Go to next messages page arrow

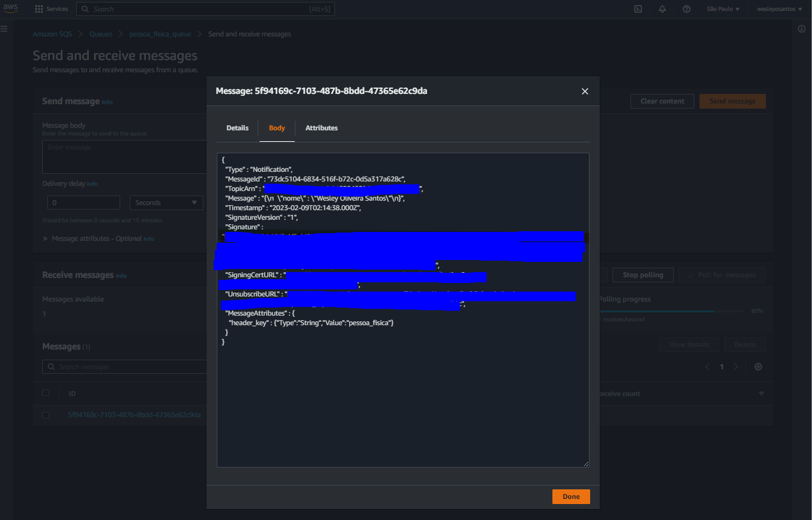pos(736,367)
